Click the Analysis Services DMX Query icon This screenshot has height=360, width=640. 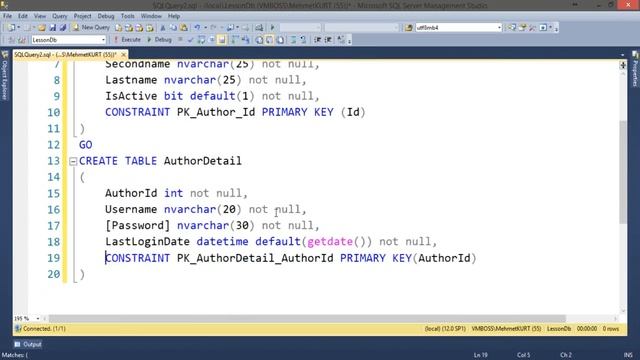click(x=139, y=28)
